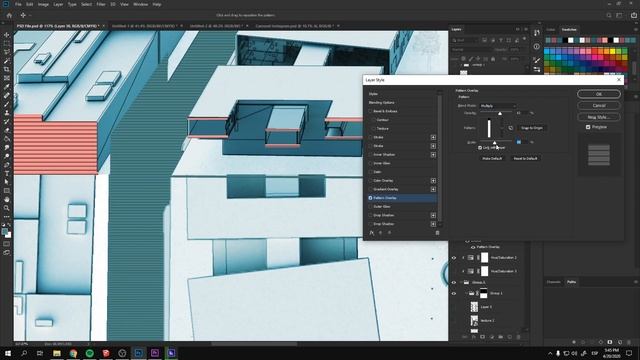Select the Eyedropper tool
Screen dimensions: 640x360
point(7,87)
